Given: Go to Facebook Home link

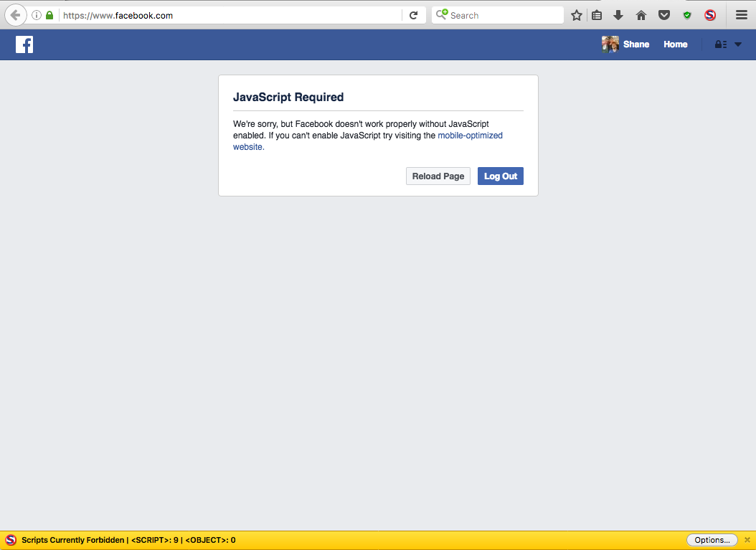Looking at the screenshot, I should tap(675, 44).
